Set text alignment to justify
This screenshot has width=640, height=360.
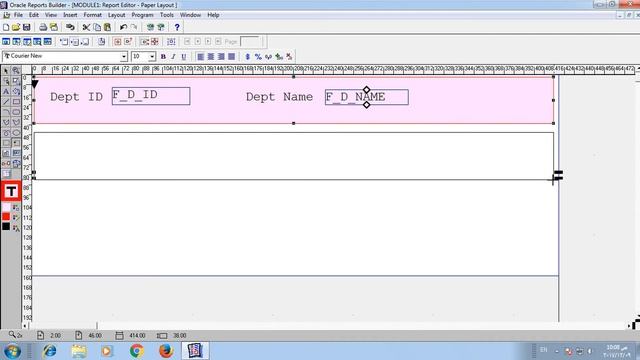pyautogui.click(x=231, y=56)
